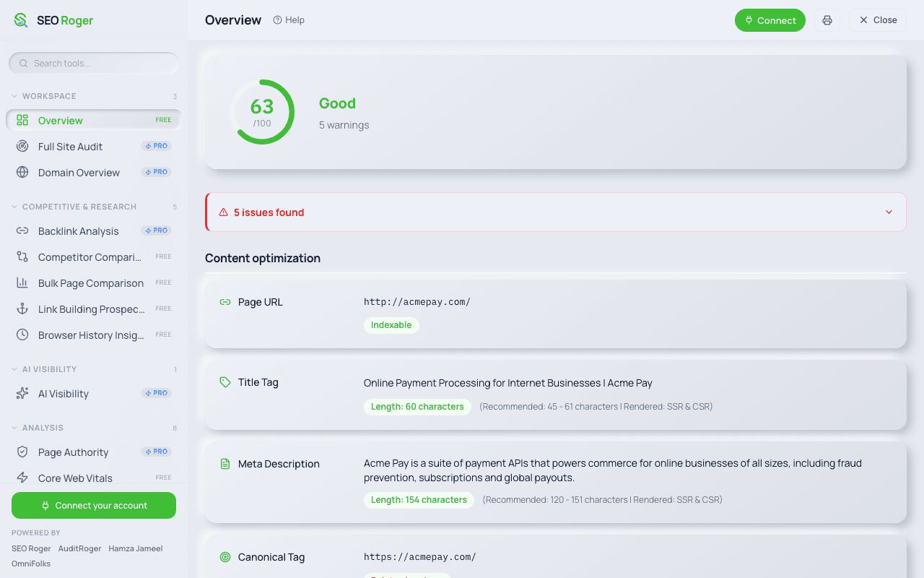Viewport: 924px width, 578px height.
Task: Click the Meta Description document icon
Action: [x=225, y=464]
